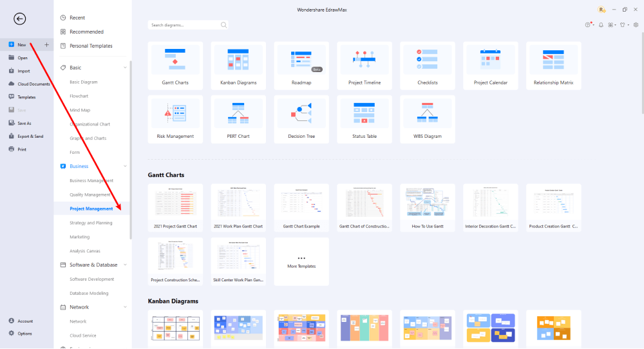This screenshot has width=644, height=349.
Task: Select Strategy and Planning category
Action: pyautogui.click(x=92, y=223)
